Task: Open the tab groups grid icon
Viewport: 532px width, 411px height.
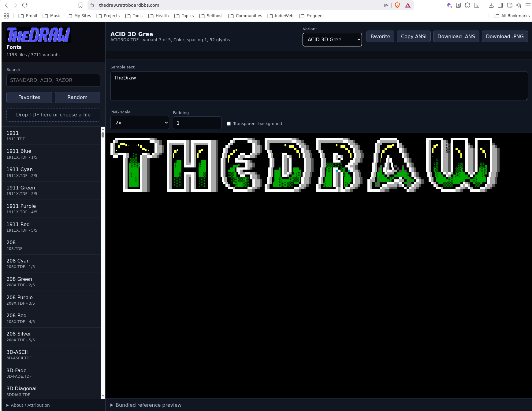Action: click(x=6, y=16)
